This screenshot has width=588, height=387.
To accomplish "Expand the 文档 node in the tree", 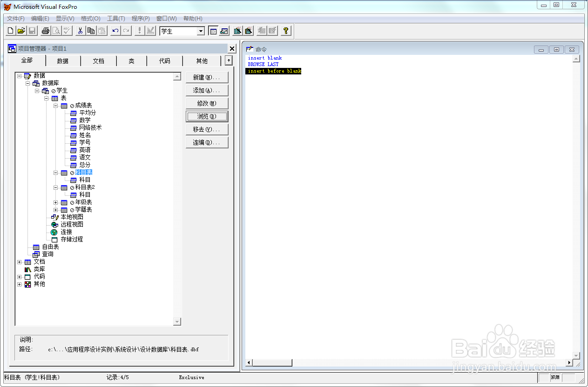I will tap(20, 262).
